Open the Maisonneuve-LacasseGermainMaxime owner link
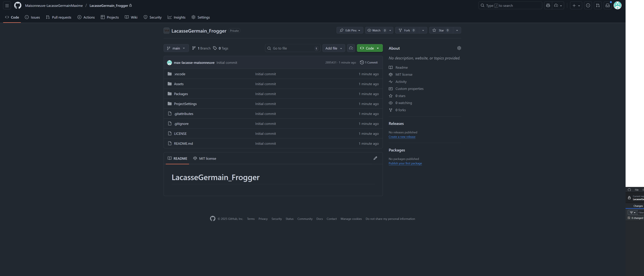This screenshot has width=644, height=276. [x=54, y=6]
